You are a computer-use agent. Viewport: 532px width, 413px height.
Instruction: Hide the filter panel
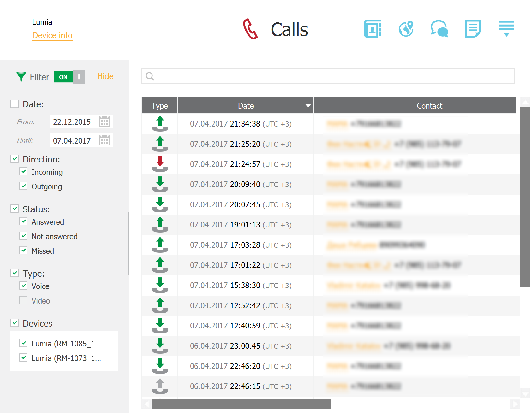(x=105, y=76)
